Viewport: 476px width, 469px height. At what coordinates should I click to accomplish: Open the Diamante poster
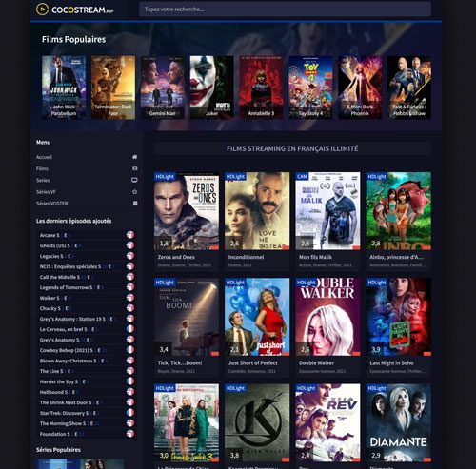399,422
